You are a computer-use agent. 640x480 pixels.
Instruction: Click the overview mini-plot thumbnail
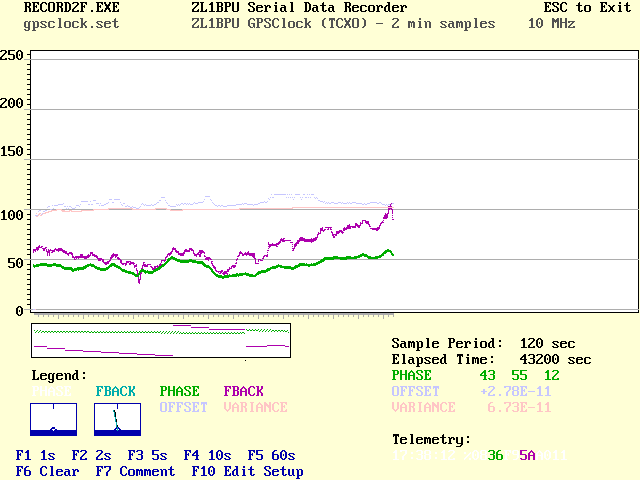point(161,340)
